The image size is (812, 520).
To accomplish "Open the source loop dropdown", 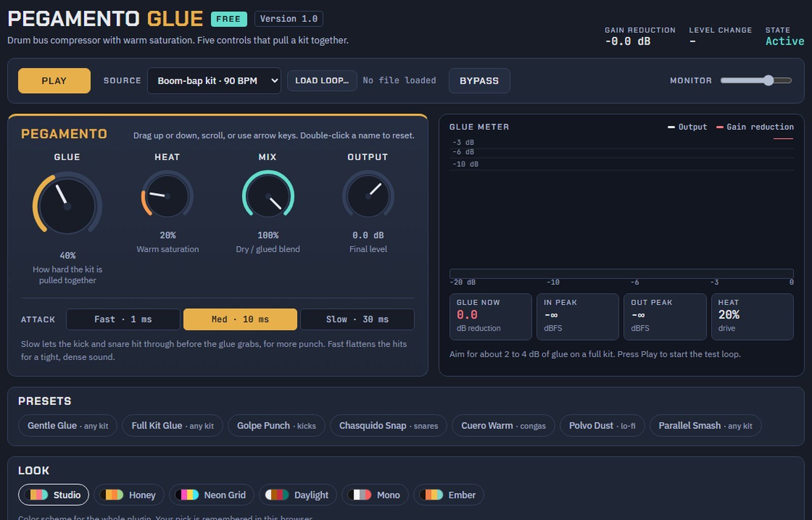I will (214, 81).
